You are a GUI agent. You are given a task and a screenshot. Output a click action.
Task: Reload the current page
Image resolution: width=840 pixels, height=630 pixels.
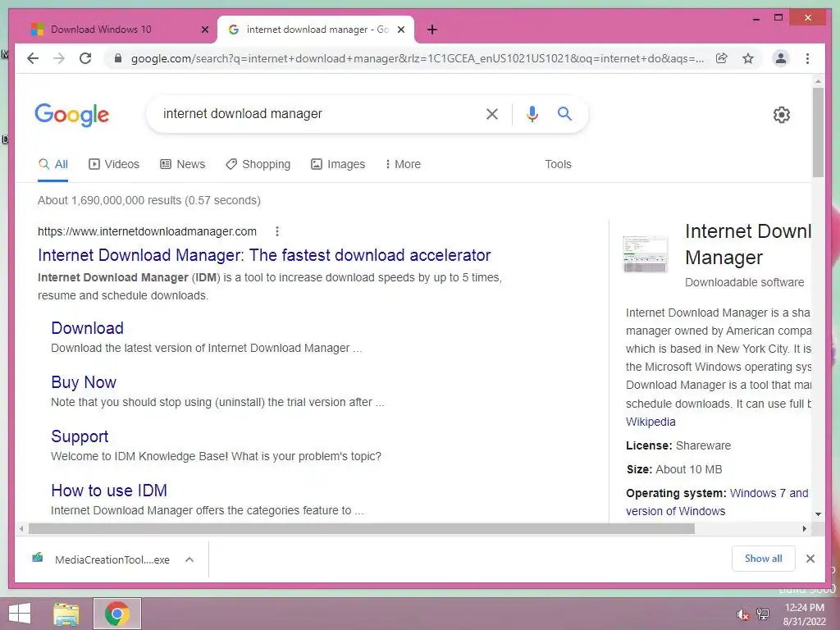tap(85, 58)
